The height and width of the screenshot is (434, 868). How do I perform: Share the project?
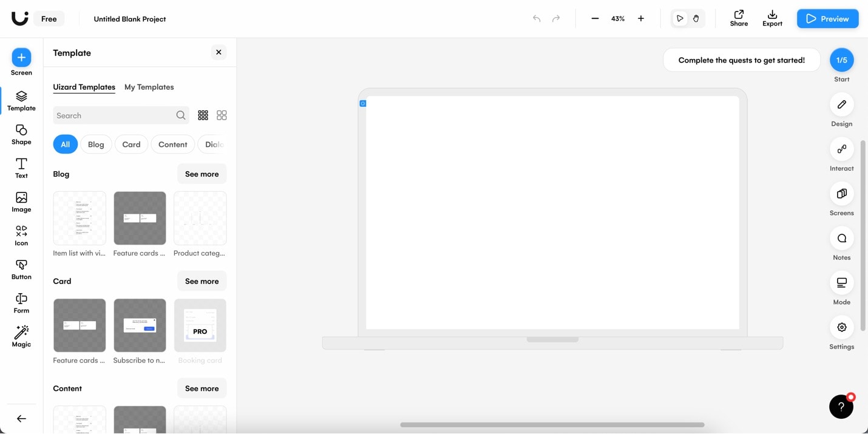pos(739,18)
